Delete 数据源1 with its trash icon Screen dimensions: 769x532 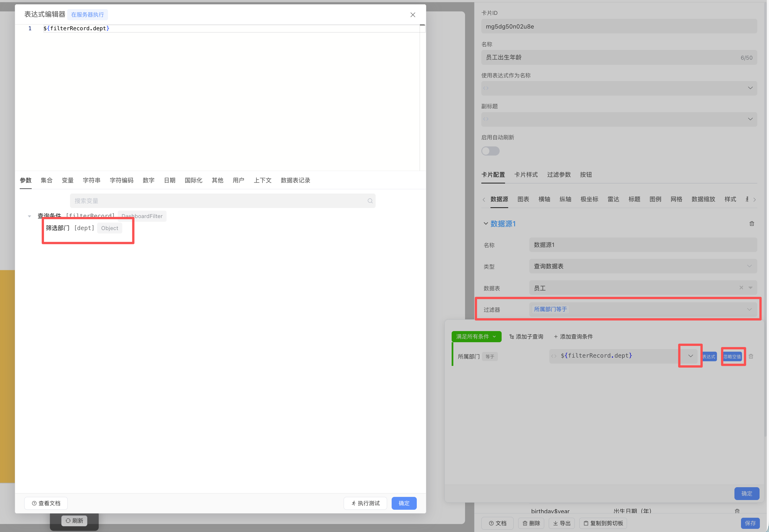coord(752,224)
